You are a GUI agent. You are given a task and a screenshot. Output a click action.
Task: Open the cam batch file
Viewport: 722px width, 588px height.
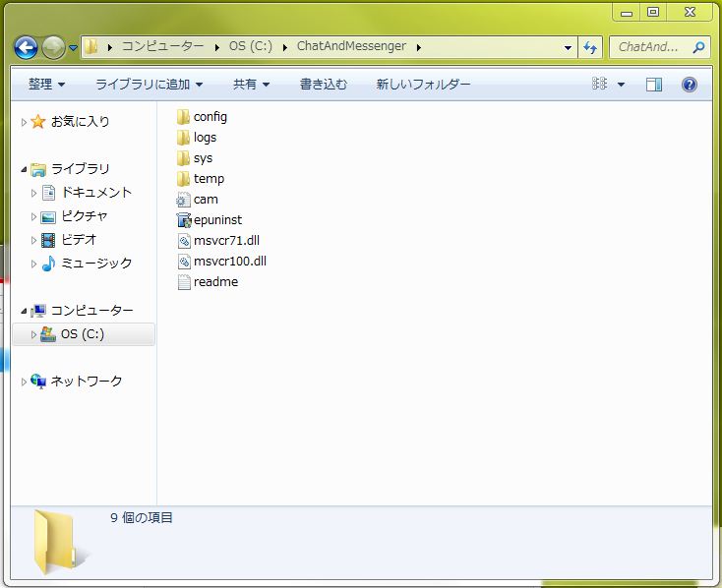205,199
